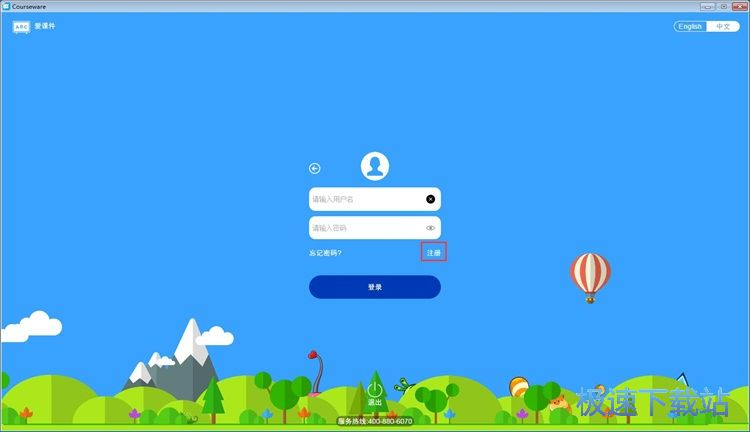Screen dimensions: 750x432
Task: Click the ABC 爱课件 logo in the top corner
Action: point(33,27)
